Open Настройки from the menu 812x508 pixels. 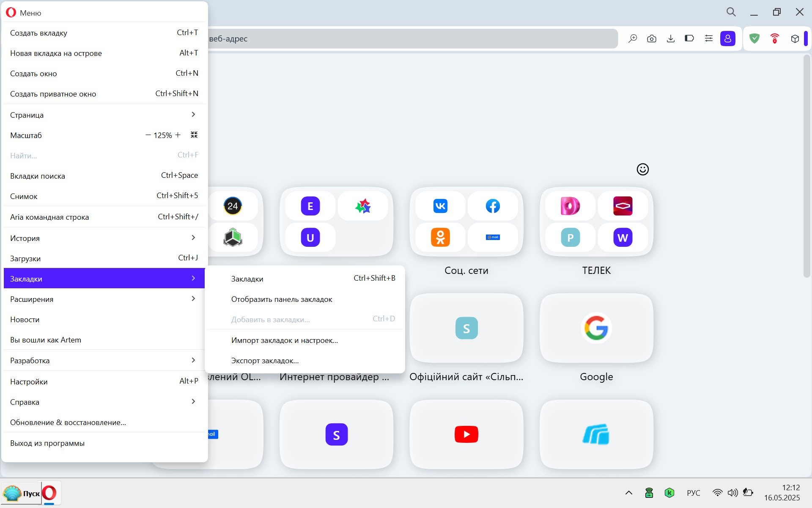pyautogui.click(x=104, y=381)
